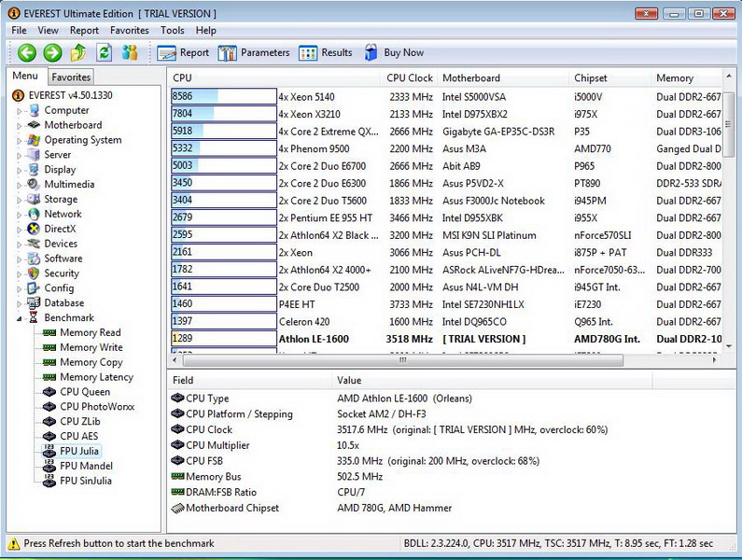Select the DirectX icon in the tree

[35, 229]
